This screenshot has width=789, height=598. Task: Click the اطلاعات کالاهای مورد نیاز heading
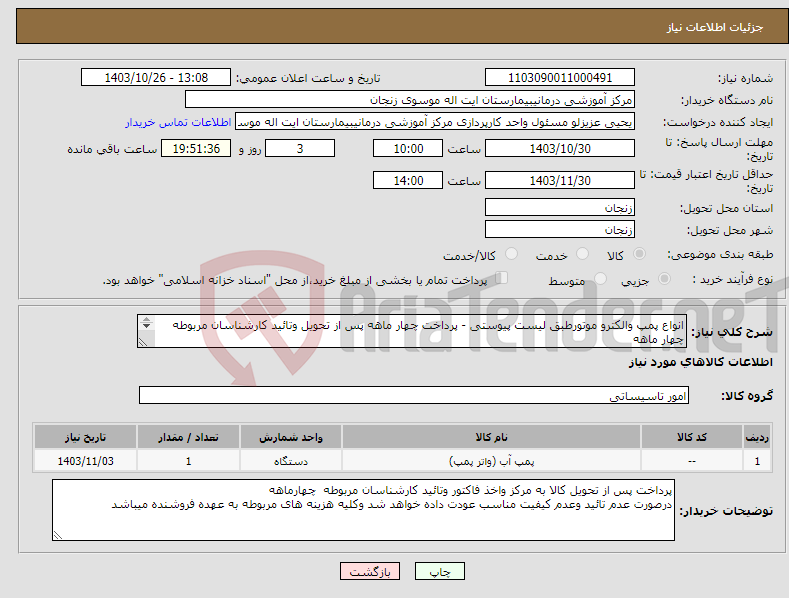(x=700, y=362)
